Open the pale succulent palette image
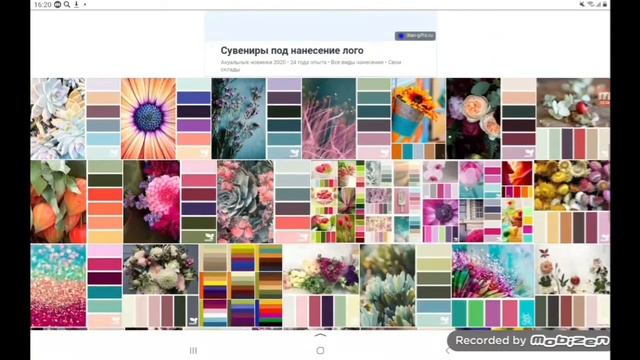640x360 pixels. [76, 118]
